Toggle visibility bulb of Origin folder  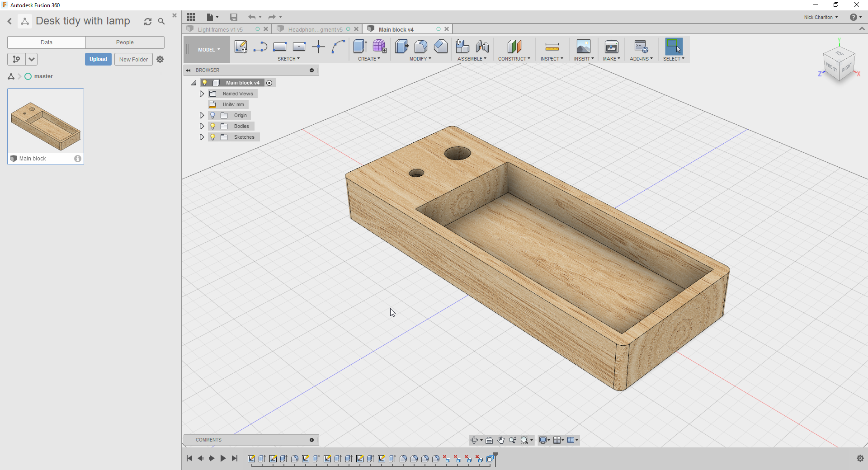tap(213, 115)
